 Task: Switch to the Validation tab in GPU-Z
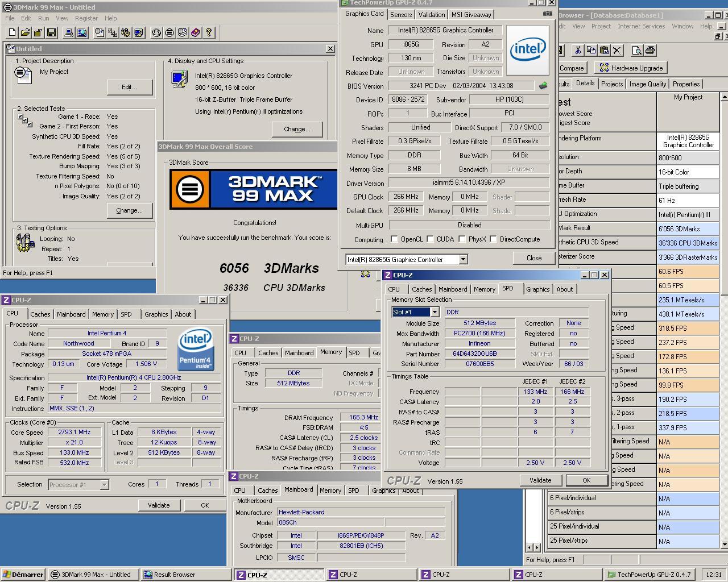pos(432,14)
